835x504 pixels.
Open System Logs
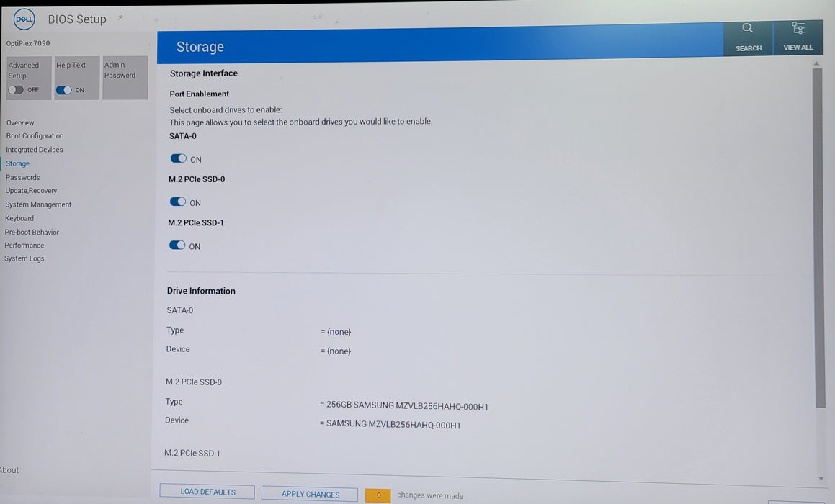[24, 258]
